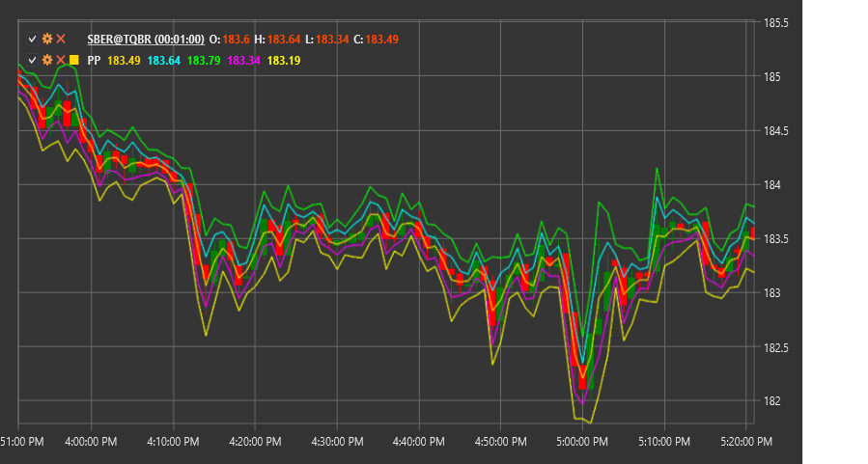Click the 182.5 price axis label
Image resolution: width=868 pixels, height=464 pixels.
776,346
